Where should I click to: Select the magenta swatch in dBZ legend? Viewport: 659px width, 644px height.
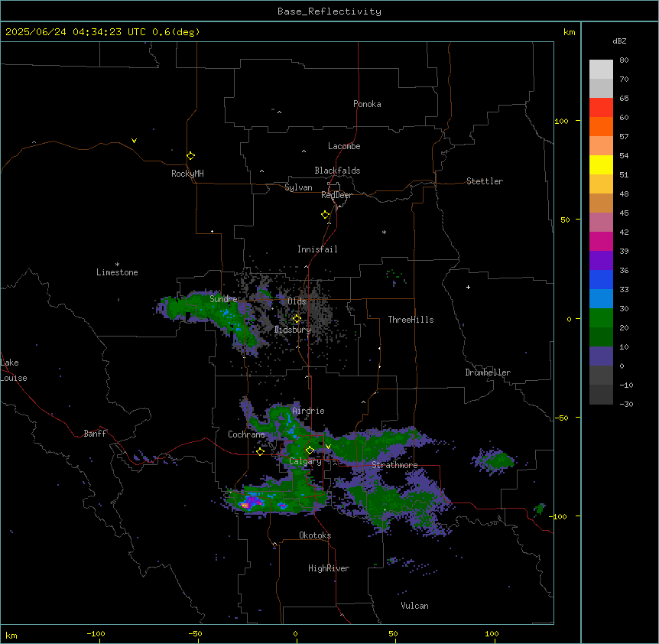coord(601,241)
